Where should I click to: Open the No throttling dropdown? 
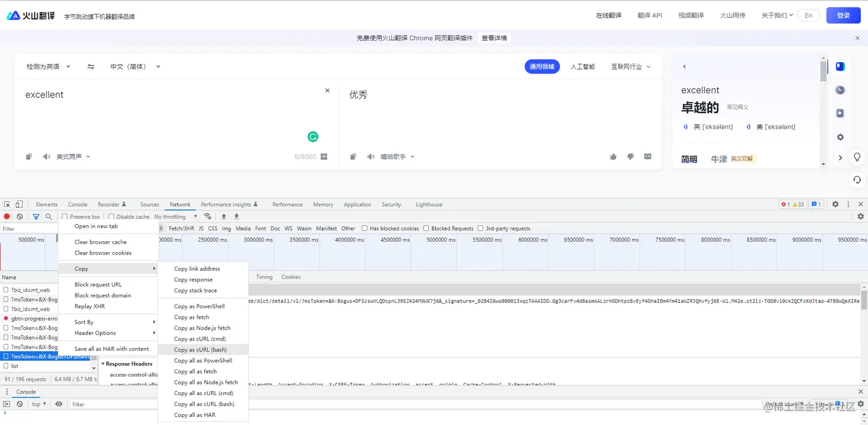click(176, 217)
